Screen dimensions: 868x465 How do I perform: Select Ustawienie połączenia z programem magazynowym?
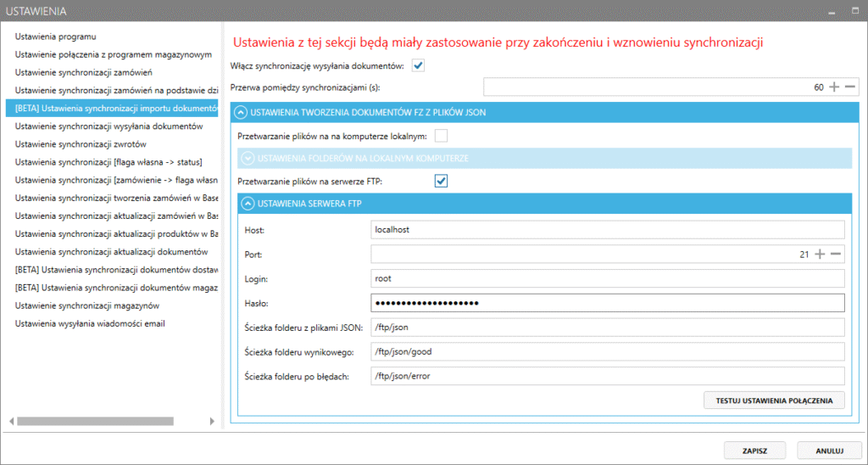pyautogui.click(x=112, y=54)
